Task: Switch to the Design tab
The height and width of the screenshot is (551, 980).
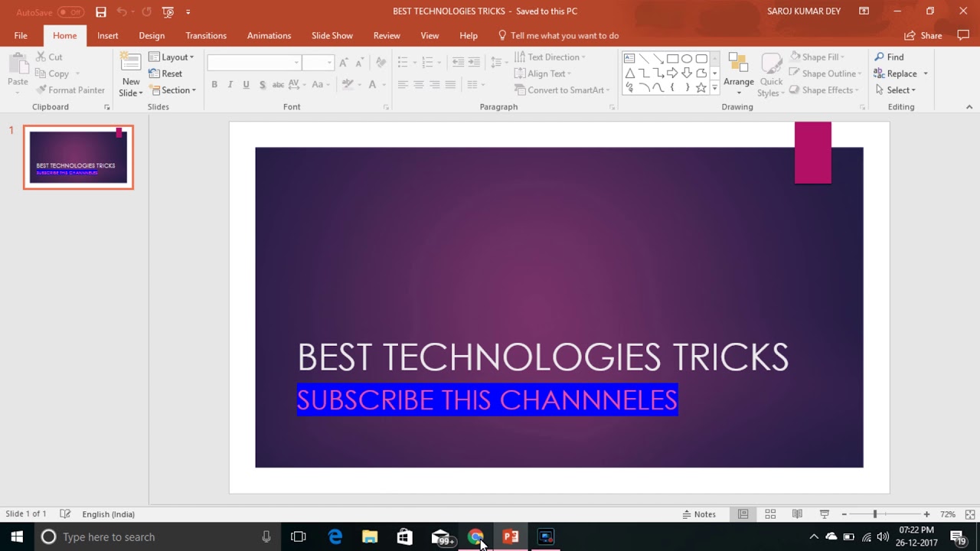Action: pos(152,35)
